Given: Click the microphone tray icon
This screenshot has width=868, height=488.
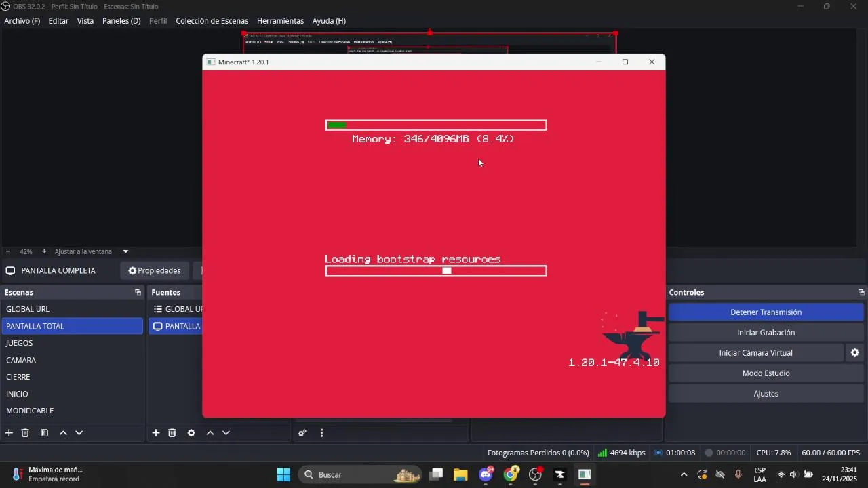Looking at the screenshot, I should (x=738, y=474).
